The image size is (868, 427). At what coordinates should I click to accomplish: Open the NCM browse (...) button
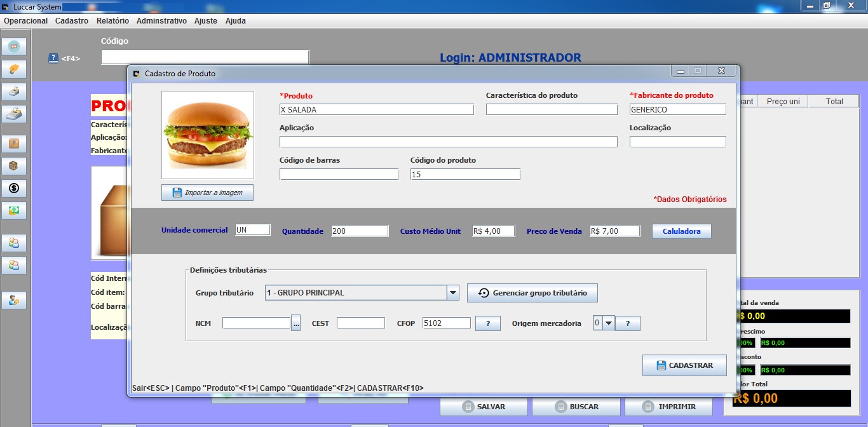pyautogui.click(x=295, y=323)
